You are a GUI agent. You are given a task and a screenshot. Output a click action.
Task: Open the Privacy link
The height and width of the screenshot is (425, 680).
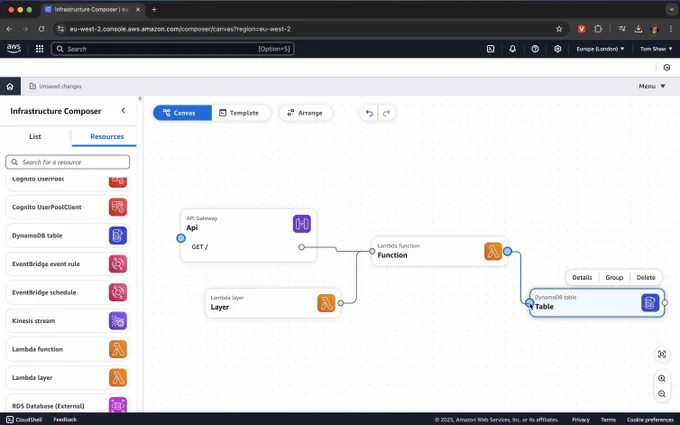(x=581, y=419)
